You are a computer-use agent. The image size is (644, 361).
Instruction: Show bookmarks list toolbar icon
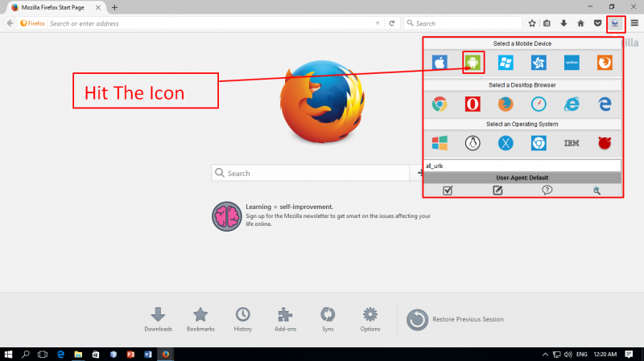(547, 23)
